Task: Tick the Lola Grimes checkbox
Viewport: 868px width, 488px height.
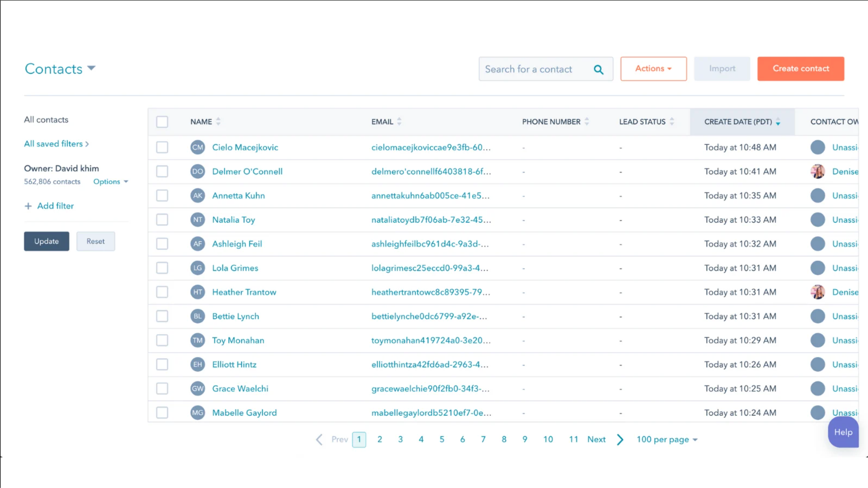Action: pos(162,268)
